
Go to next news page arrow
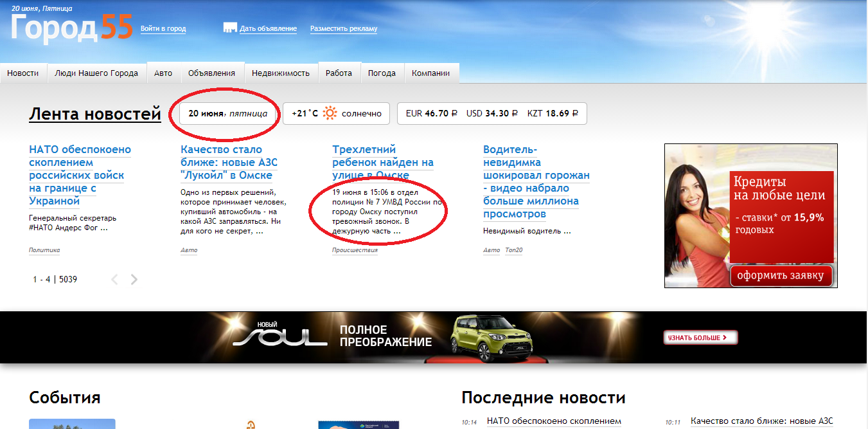(x=134, y=279)
